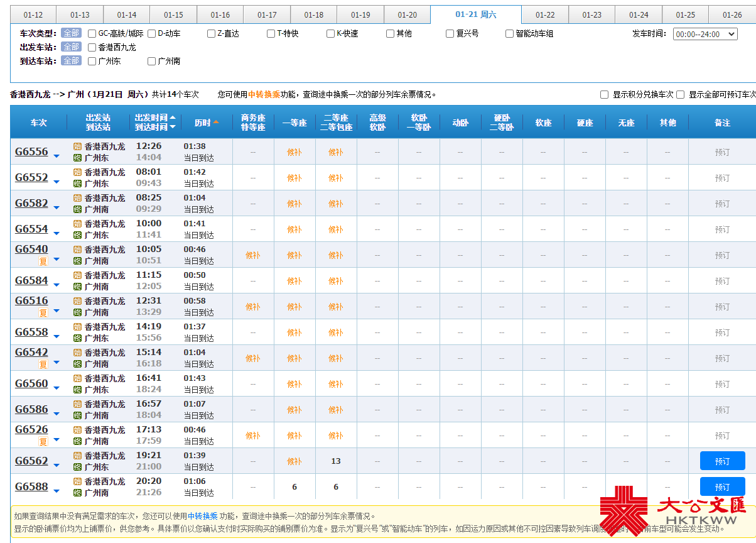Sort by duration using the 历时 orange arrow

(216, 122)
